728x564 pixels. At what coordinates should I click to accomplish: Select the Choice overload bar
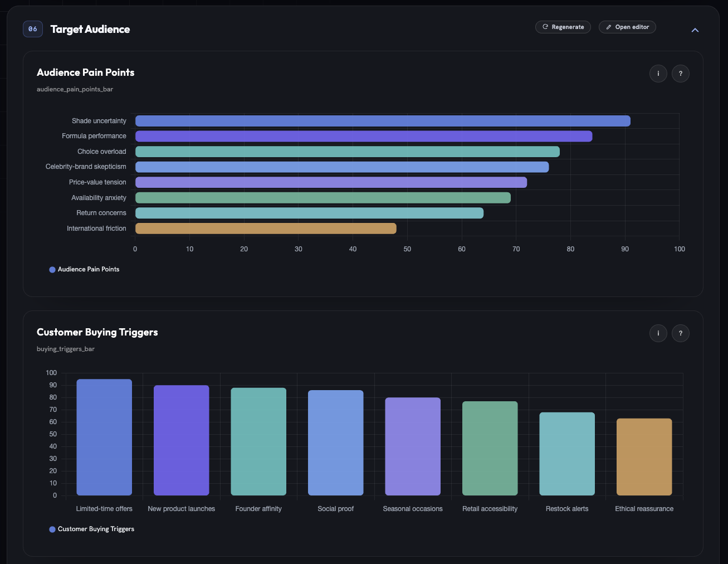[x=348, y=152]
